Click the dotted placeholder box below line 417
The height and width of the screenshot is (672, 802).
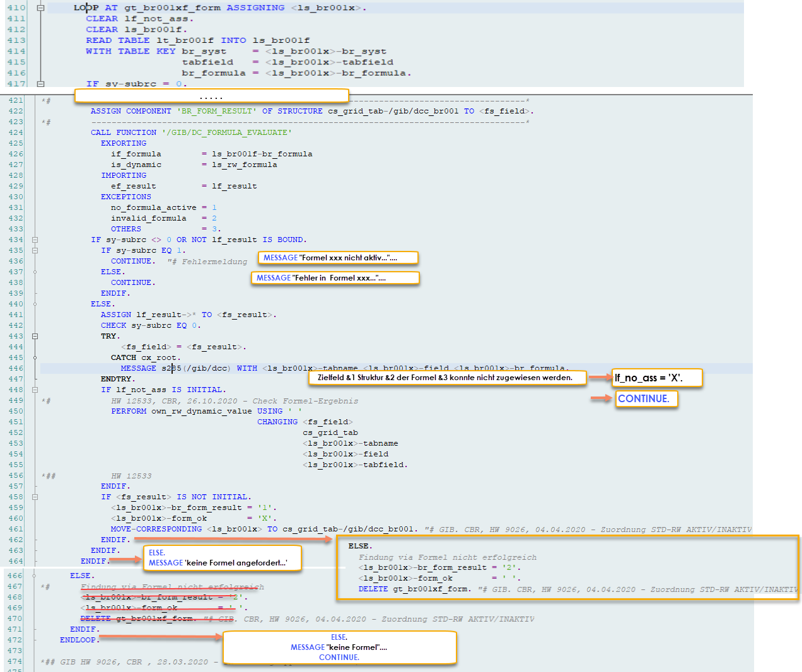[211, 96]
